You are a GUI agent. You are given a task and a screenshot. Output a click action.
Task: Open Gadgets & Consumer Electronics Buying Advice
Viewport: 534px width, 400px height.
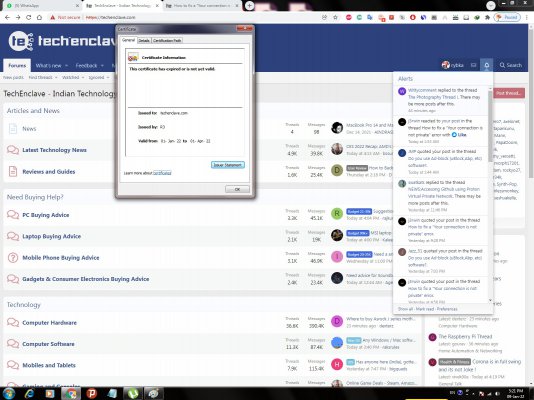tap(85, 279)
